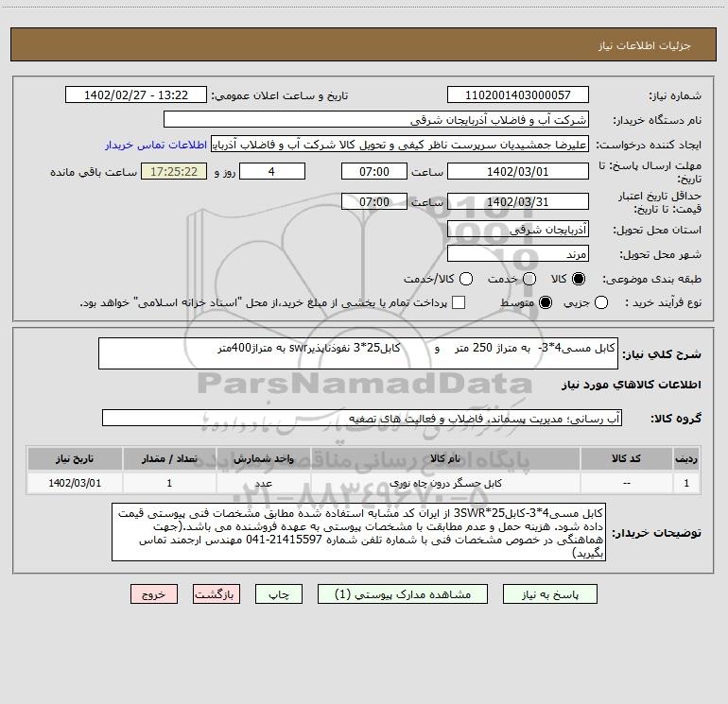
Task: Click the اطلاعات کالاهای مورد نیاز heading
Action: click(632, 385)
